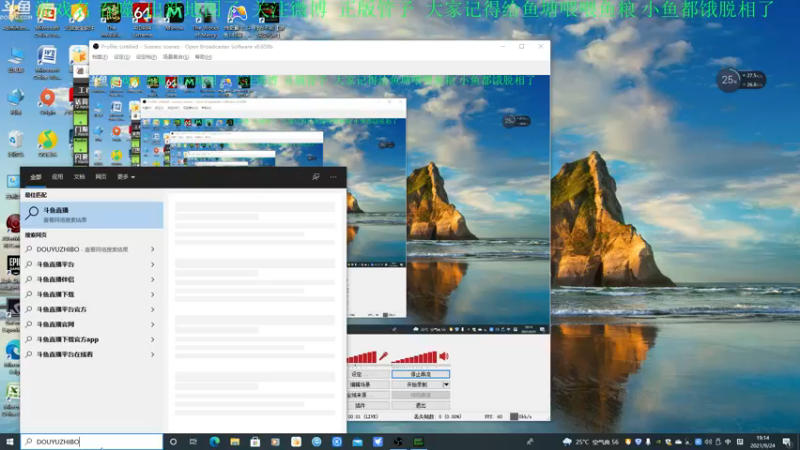800x450 pixels.
Task: Click the 插件 plugins button in OBS
Action: [x=368, y=406]
